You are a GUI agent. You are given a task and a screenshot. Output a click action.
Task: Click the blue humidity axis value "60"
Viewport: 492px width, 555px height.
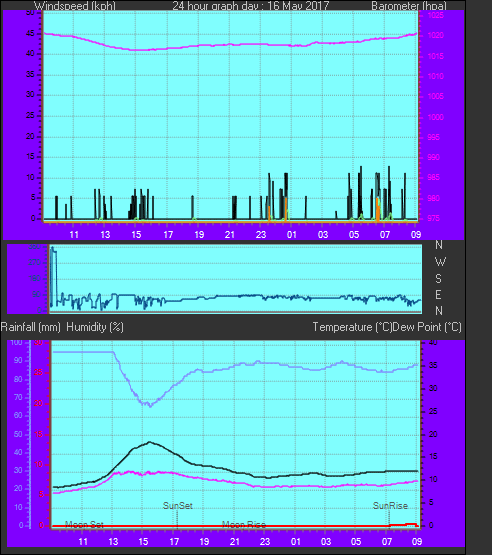pyautogui.click(x=18, y=416)
